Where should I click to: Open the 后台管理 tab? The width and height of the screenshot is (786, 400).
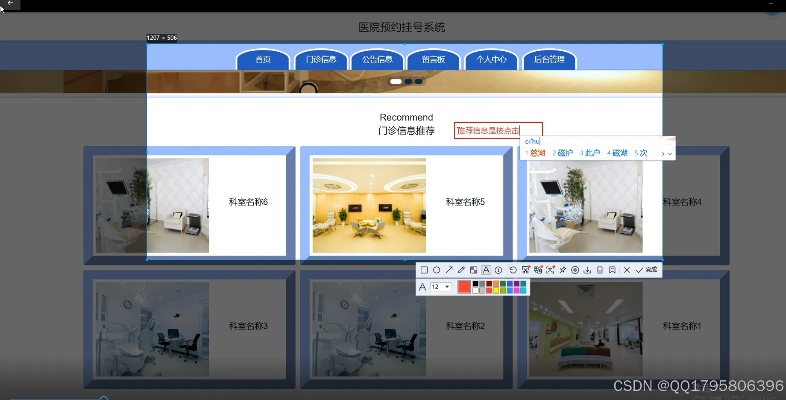tap(548, 60)
